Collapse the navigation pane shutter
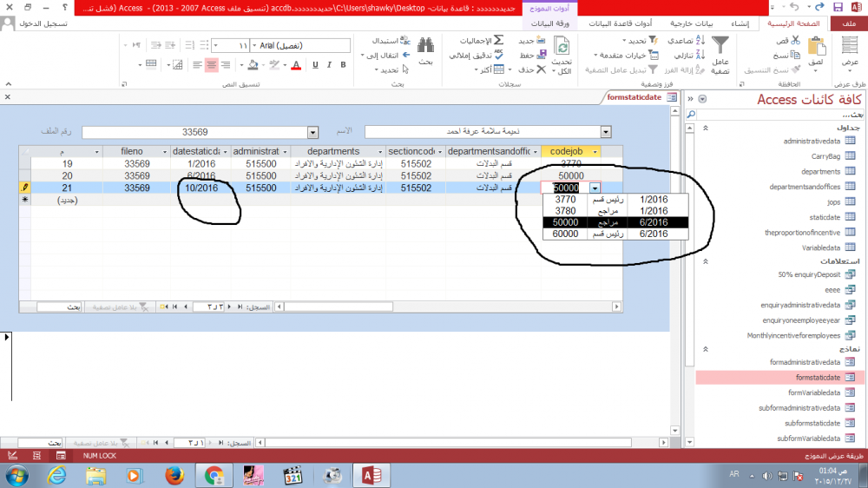Screen dimensions: 868x488 (690, 99)
